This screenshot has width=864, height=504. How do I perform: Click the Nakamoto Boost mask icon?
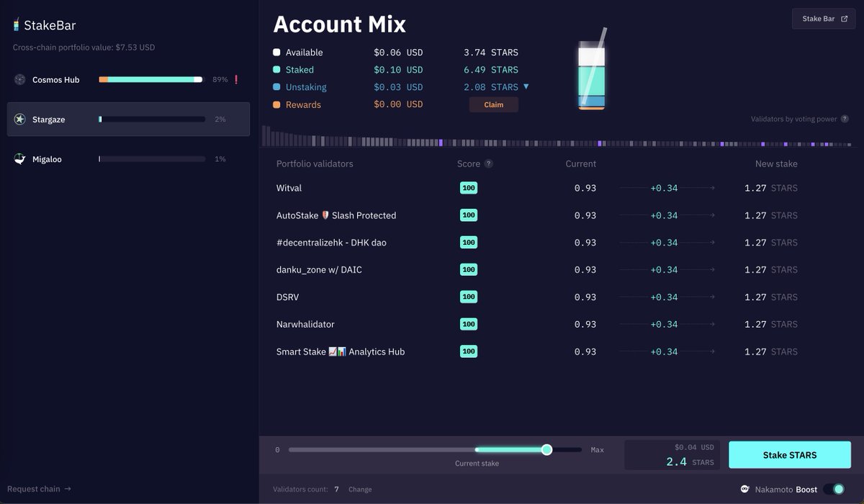click(x=744, y=489)
